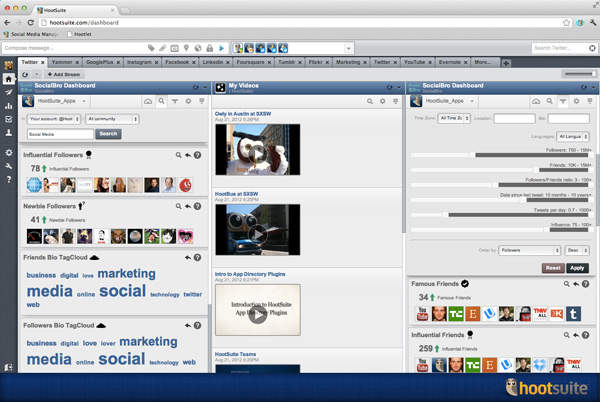600x402 pixels.
Task: Click share arrow in Friends Bio TagCloud
Action: point(188,257)
